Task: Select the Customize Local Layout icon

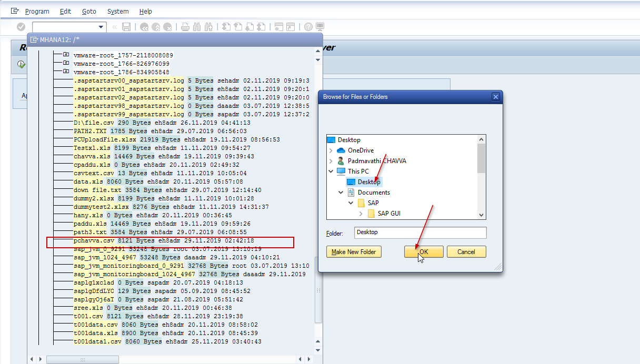Action: [320, 27]
